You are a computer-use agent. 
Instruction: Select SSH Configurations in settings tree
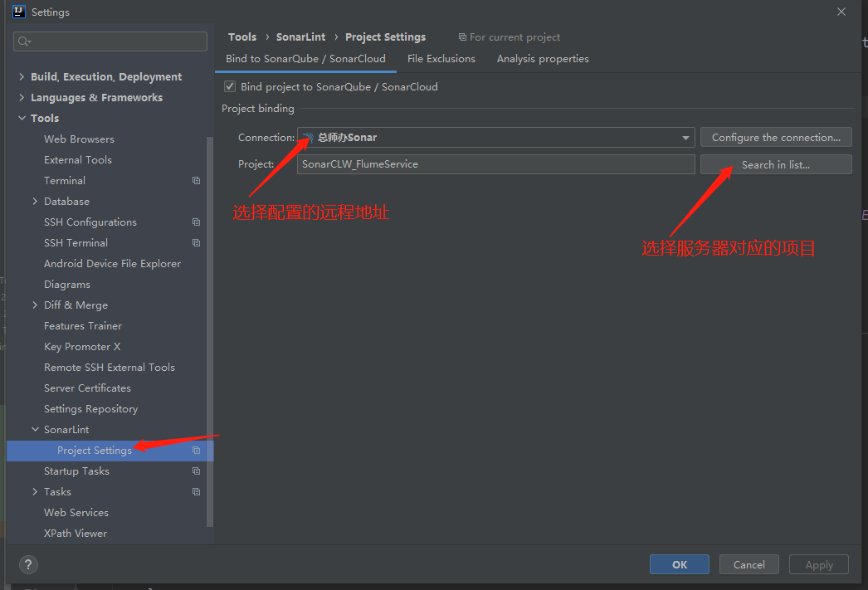coord(90,222)
